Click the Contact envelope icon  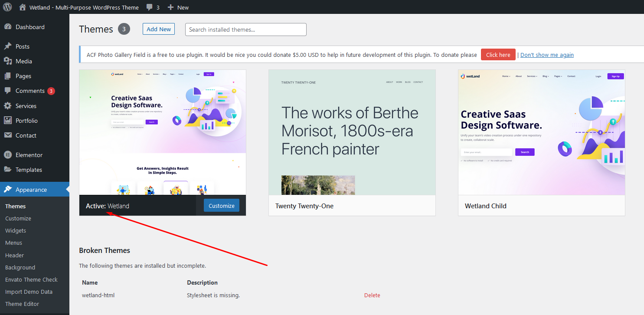point(8,135)
